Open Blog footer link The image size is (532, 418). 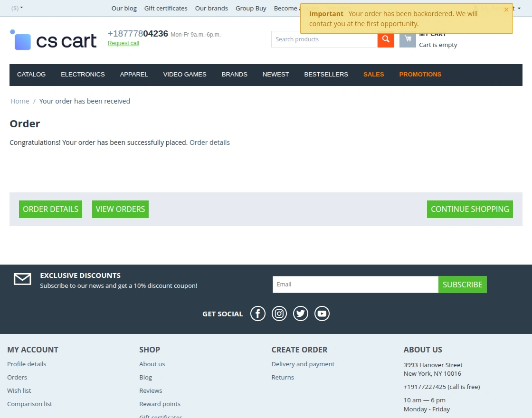click(x=145, y=377)
